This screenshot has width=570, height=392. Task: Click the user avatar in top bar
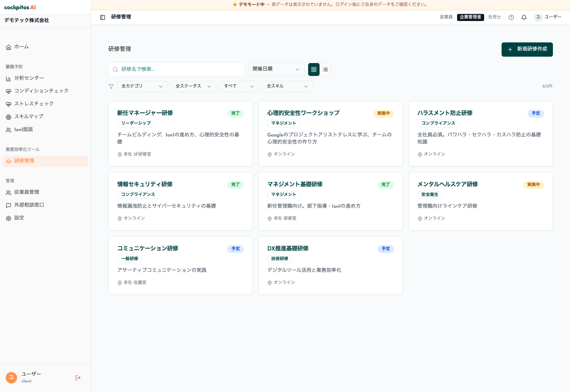[538, 17]
